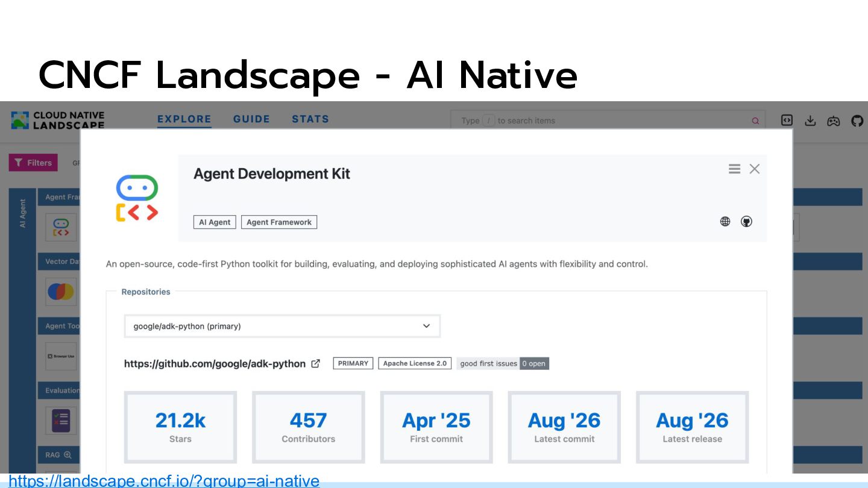
Task: Open the embed code icon in header
Action: pyautogui.click(x=787, y=120)
